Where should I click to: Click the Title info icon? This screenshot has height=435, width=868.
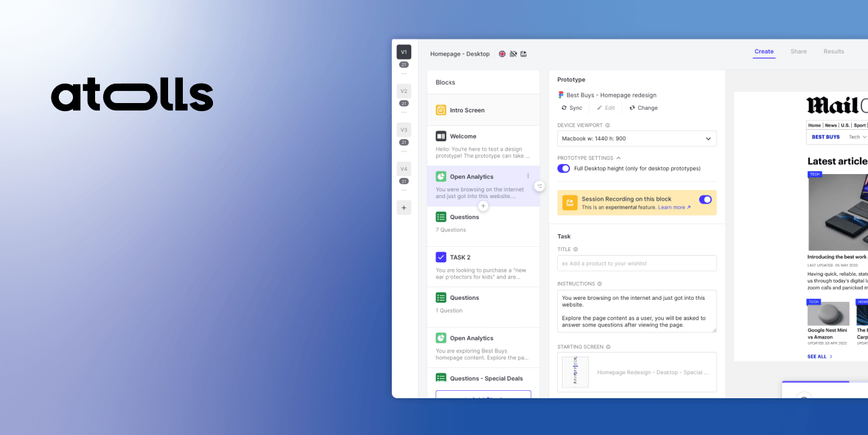click(575, 250)
